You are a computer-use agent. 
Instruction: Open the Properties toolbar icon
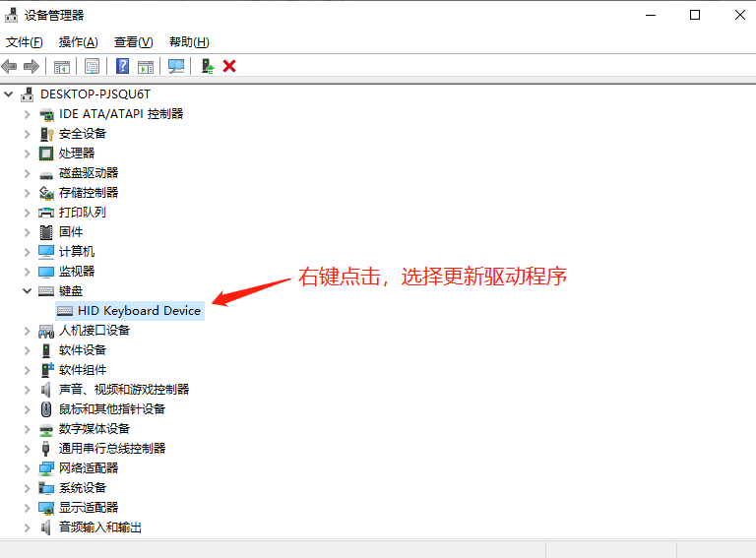click(x=92, y=66)
